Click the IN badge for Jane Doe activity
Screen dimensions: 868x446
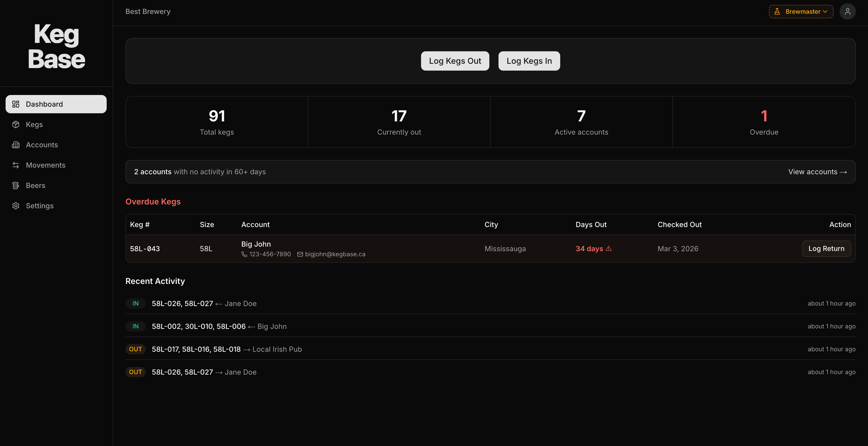pos(135,304)
